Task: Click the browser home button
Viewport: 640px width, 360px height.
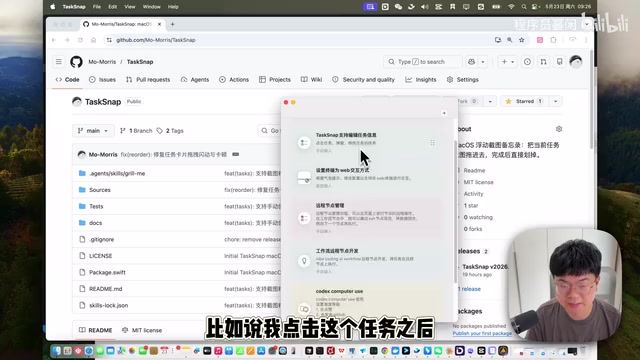Action: (93, 40)
